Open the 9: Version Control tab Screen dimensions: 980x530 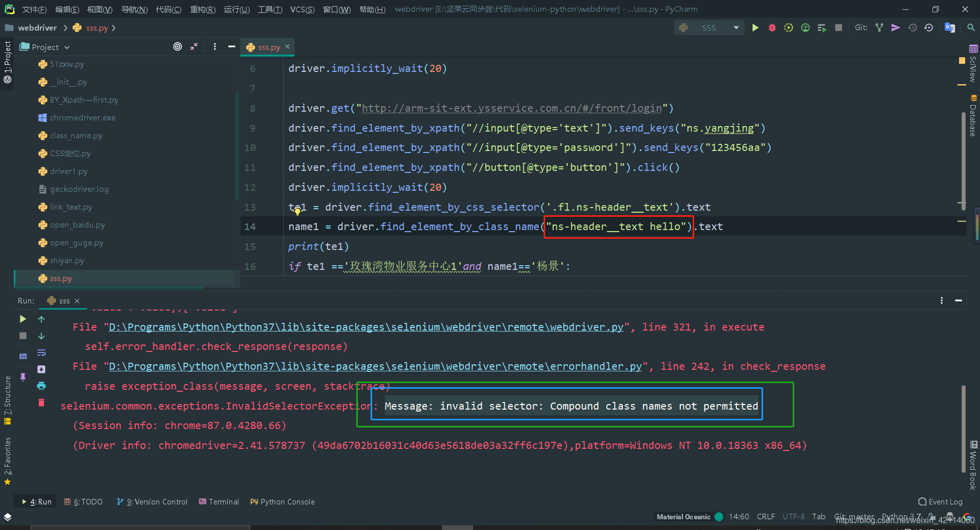[152, 501]
